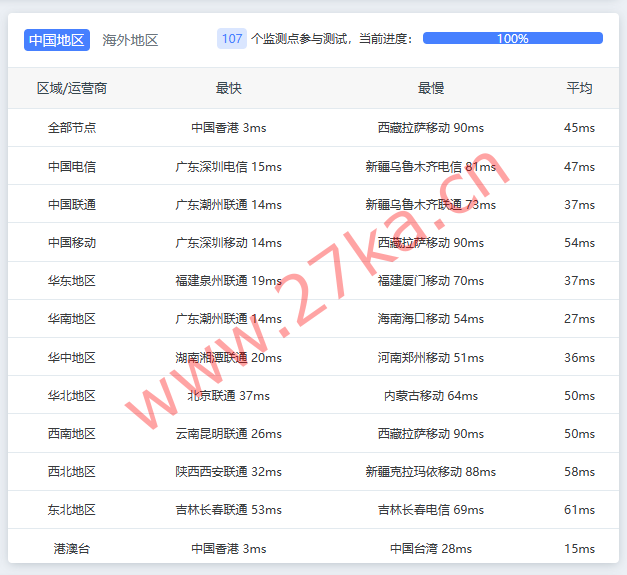
Task: Switch to the 海外地区 tab
Action: (130, 40)
